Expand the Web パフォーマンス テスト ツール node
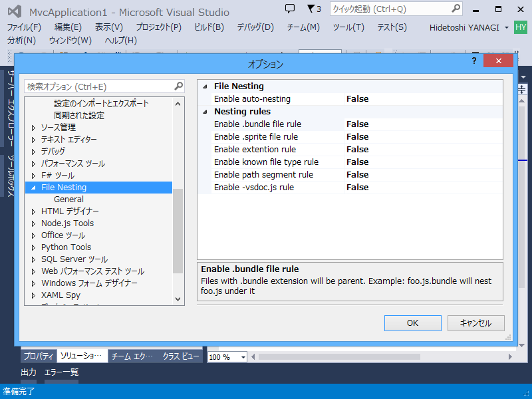Image resolution: width=532 pixels, height=399 pixels. click(34, 271)
